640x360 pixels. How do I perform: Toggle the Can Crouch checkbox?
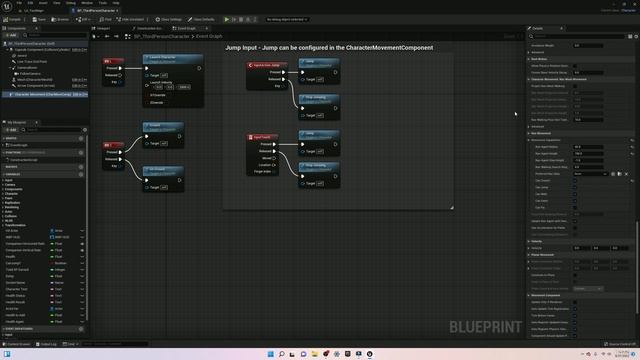pyautogui.click(x=575, y=181)
